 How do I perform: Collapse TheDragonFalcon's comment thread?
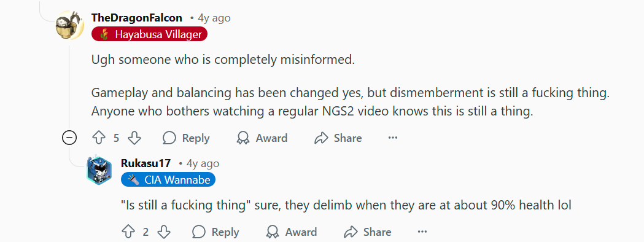(69, 138)
